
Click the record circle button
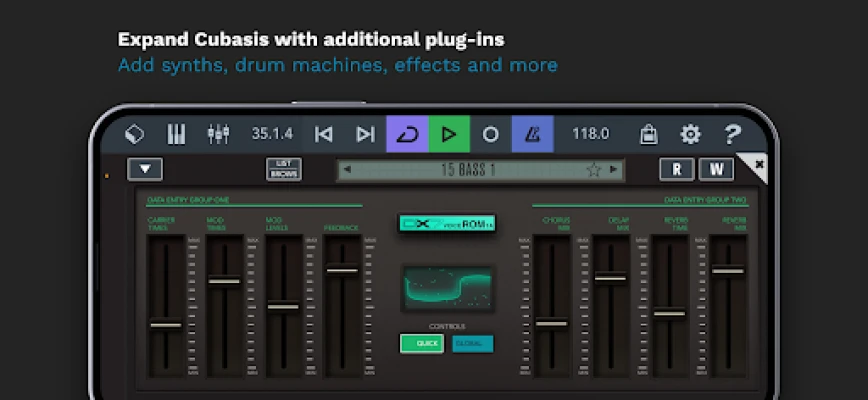tap(490, 134)
